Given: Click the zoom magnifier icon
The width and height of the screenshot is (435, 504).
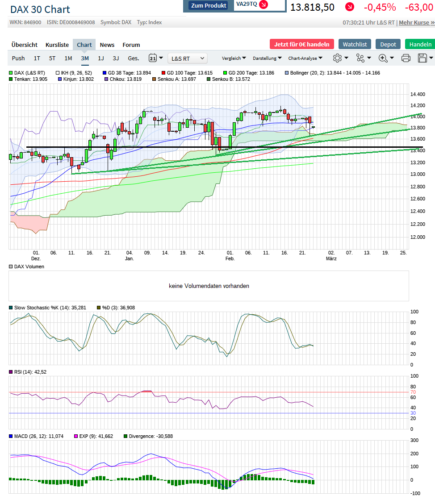Looking at the screenshot, I should (383, 58).
